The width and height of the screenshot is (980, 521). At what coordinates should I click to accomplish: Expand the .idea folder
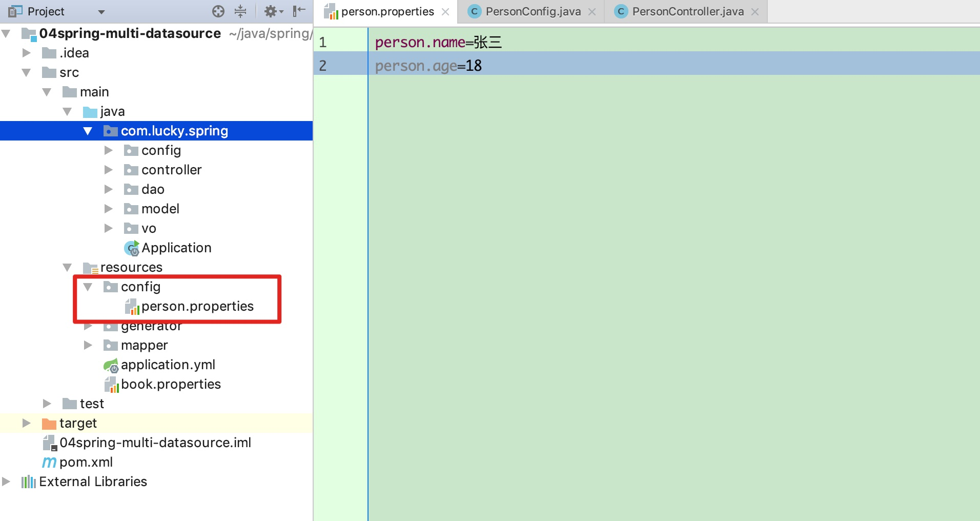click(x=27, y=53)
